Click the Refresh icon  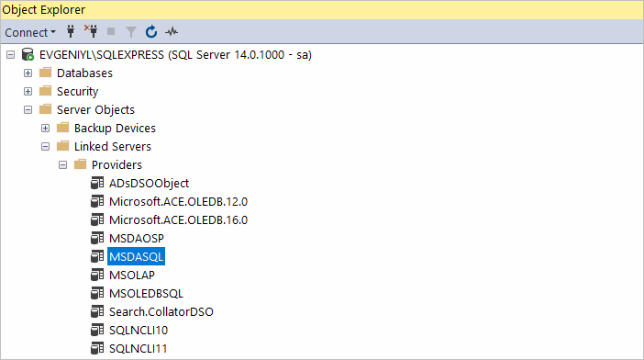coord(151,31)
